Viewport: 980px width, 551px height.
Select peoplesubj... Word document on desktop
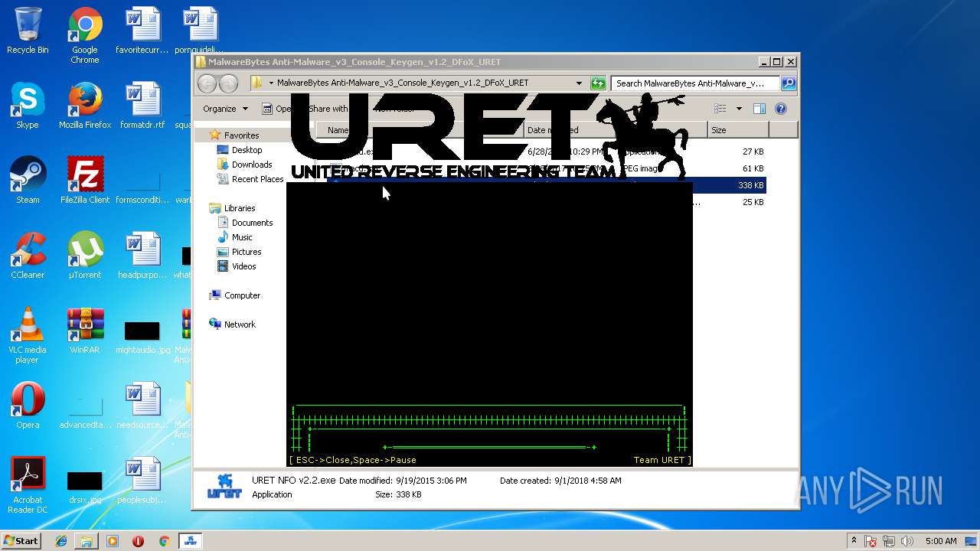pyautogui.click(x=142, y=481)
